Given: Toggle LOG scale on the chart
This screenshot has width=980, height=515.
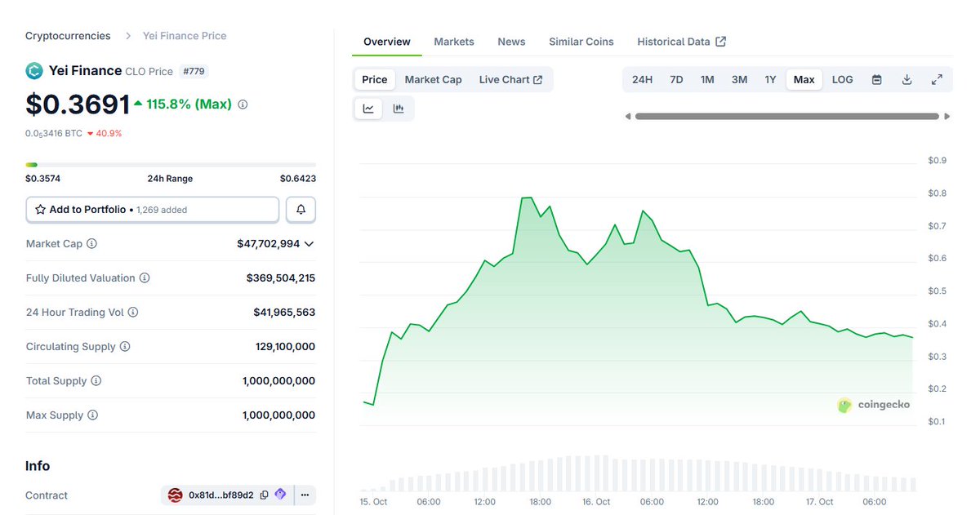Looking at the screenshot, I should (843, 79).
